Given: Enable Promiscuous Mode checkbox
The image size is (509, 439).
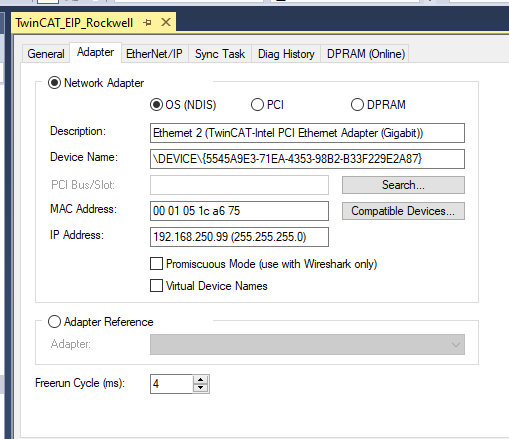Looking at the screenshot, I should coord(156,263).
